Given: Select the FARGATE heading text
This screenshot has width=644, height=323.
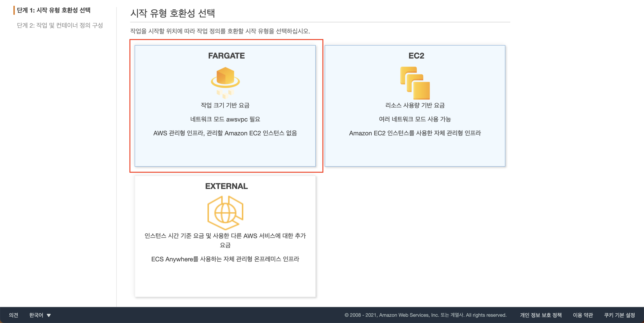Looking at the screenshot, I should coord(226,56).
